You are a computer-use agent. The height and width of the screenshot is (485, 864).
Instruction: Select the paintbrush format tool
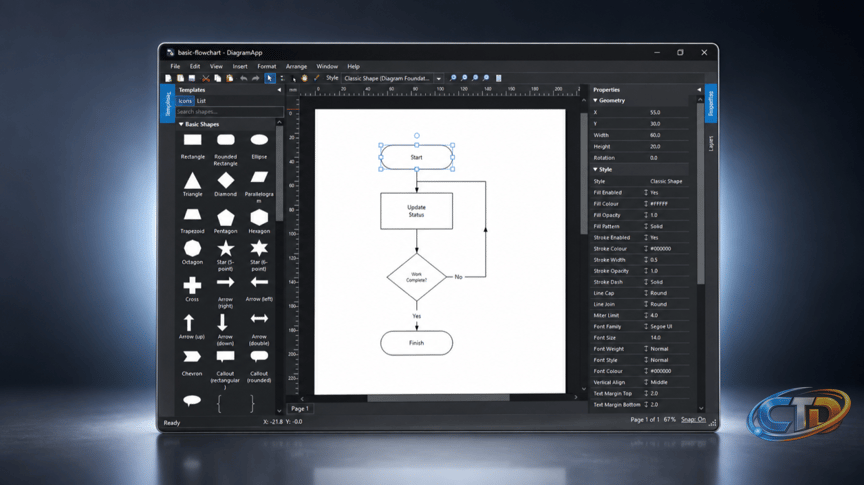tap(316, 78)
